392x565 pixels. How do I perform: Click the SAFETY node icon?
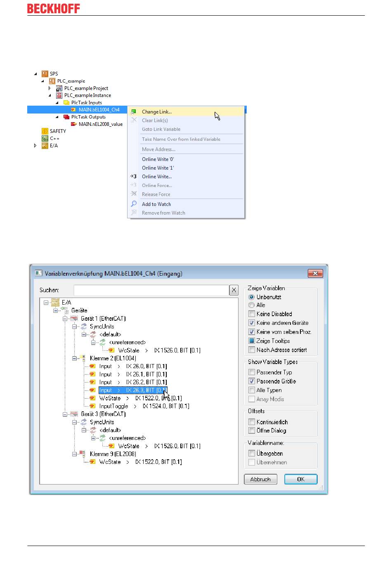45,131
